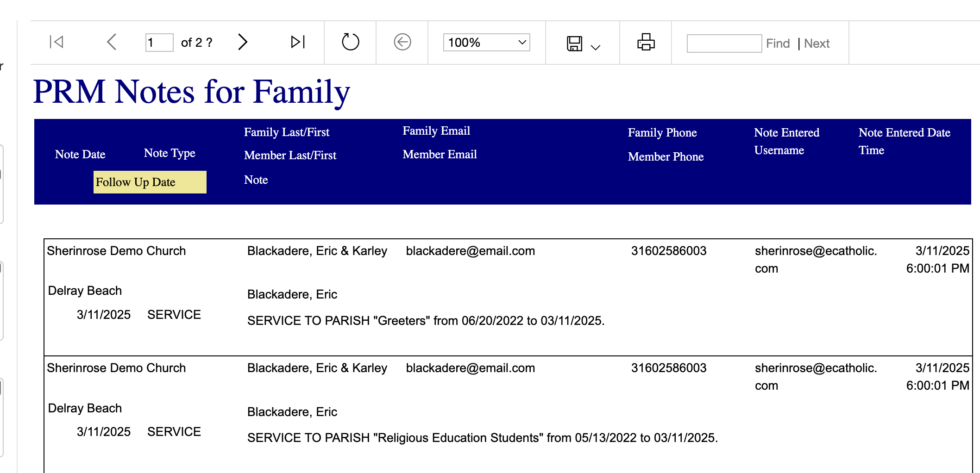Jump to the last report page
This screenshot has height=473, width=980.
(x=298, y=42)
